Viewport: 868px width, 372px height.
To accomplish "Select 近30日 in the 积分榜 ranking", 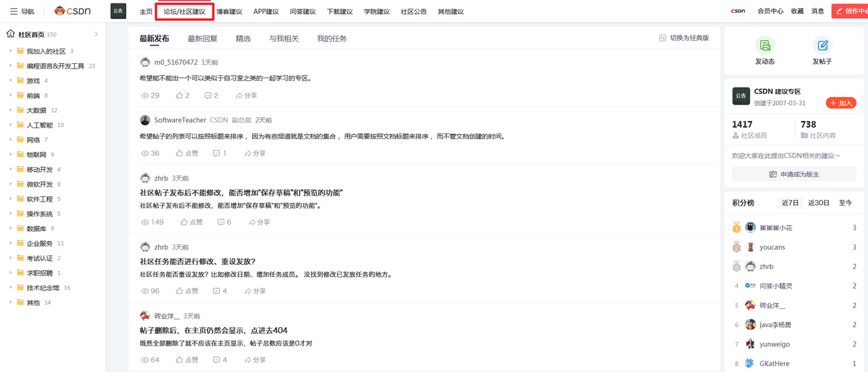I will pyautogui.click(x=818, y=203).
